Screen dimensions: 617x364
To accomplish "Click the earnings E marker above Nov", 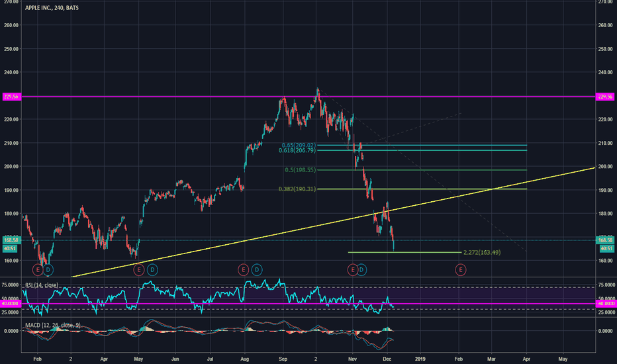I will (x=352, y=270).
